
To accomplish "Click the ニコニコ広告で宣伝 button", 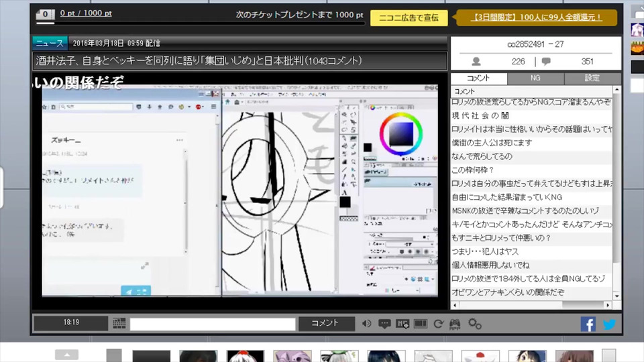I will pyautogui.click(x=409, y=17).
